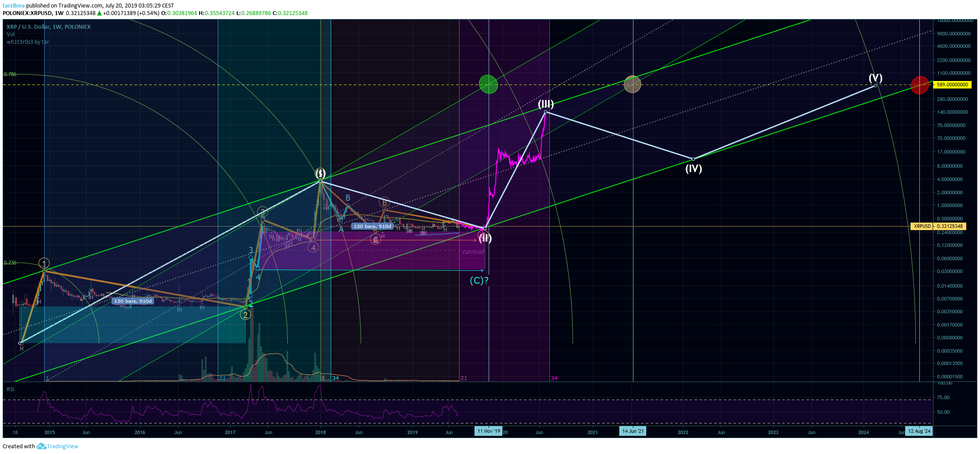Select the wave (III) label
This screenshot has height=454, width=980.
546,104
